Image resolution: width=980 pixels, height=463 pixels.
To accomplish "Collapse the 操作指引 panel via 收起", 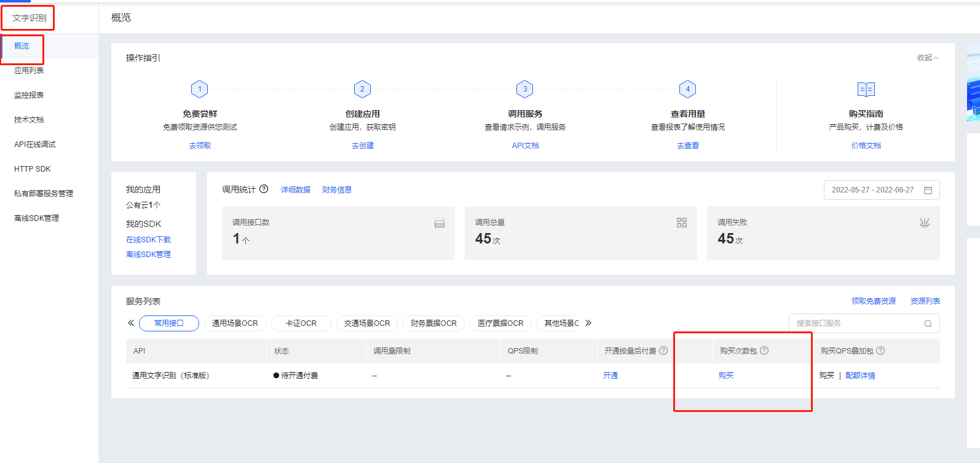I will pyautogui.click(x=928, y=58).
